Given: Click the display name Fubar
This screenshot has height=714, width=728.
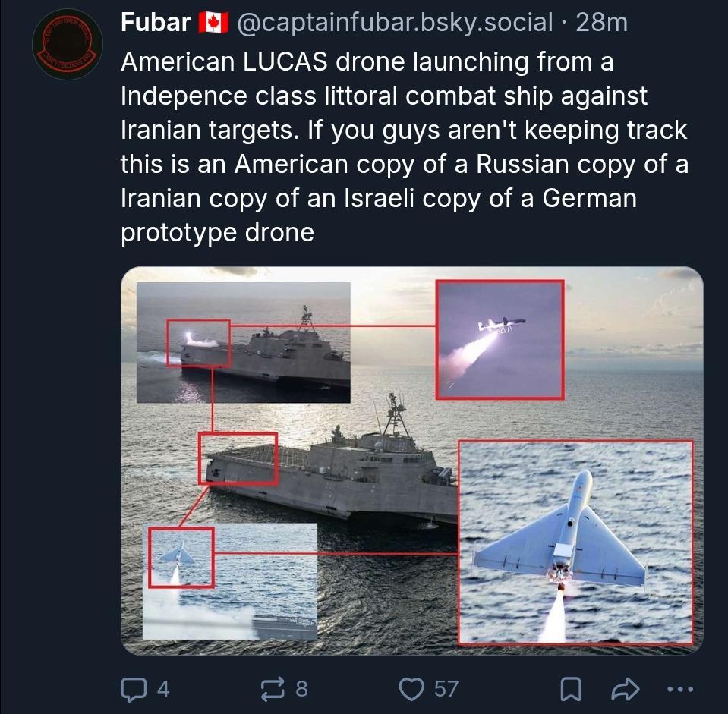Looking at the screenshot, I should tap(156, 23).
